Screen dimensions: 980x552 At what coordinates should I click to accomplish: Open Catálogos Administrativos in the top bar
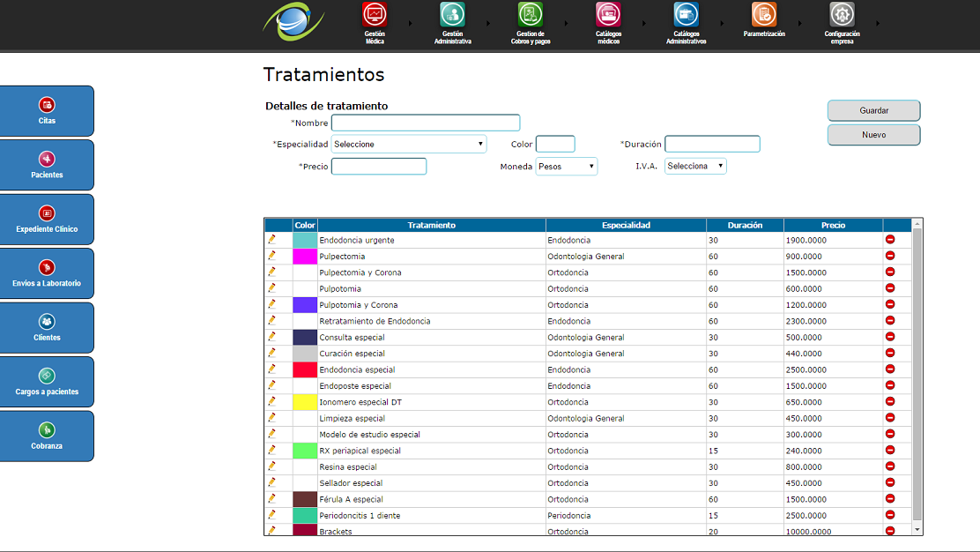686,15
